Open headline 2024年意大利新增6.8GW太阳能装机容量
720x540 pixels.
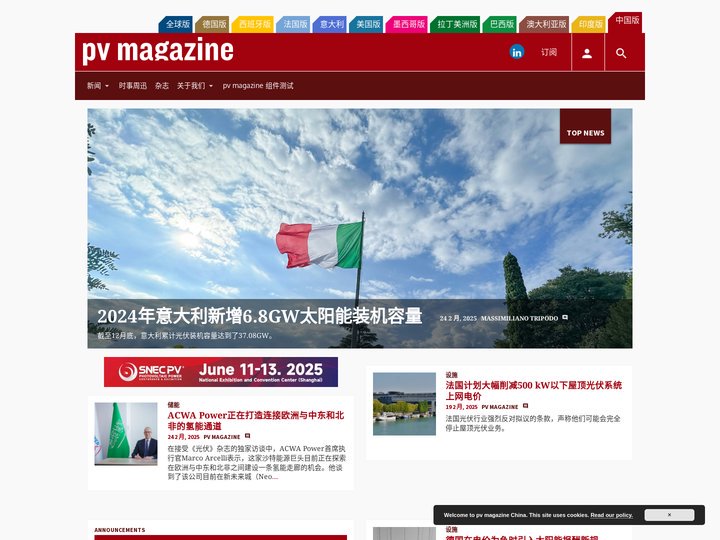click(x=259, y=316)
